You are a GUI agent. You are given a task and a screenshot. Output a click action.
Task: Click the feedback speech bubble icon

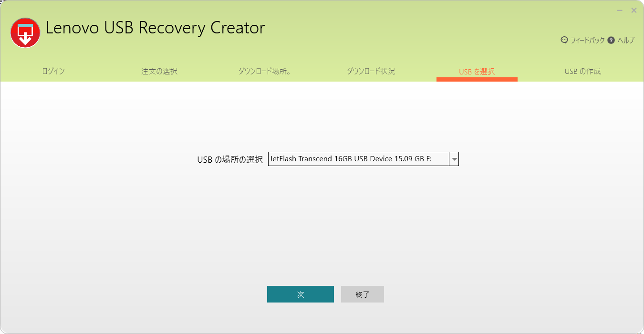pos(564,40)
